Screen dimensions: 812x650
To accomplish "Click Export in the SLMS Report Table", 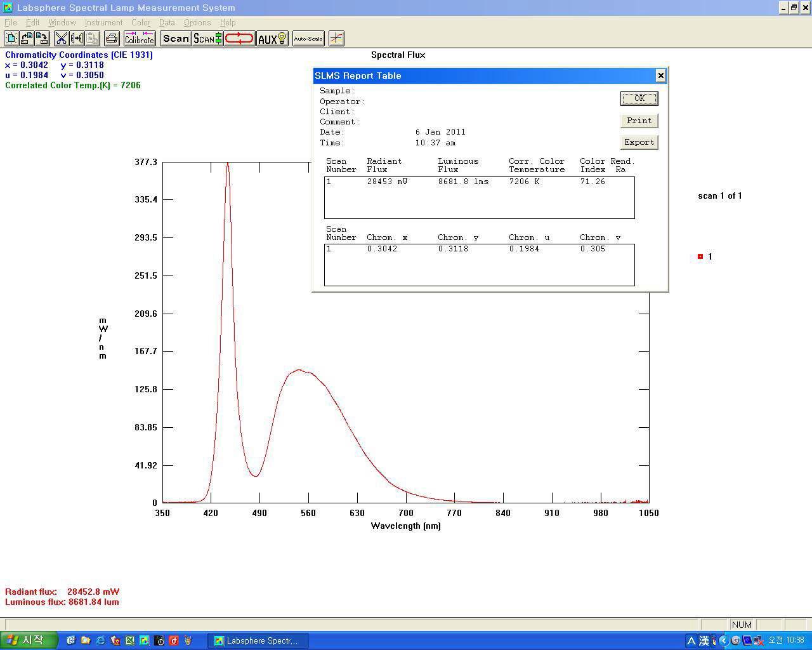I will 639,142.
